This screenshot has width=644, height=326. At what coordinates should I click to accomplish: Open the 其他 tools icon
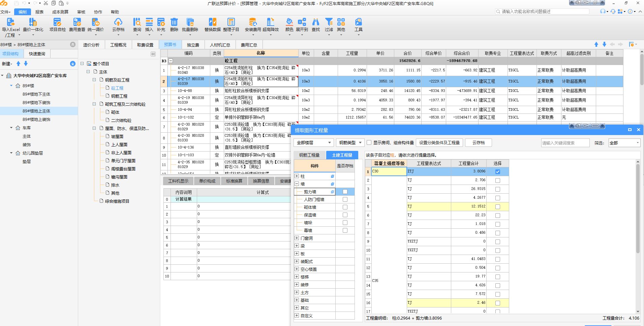click(341, 23)
